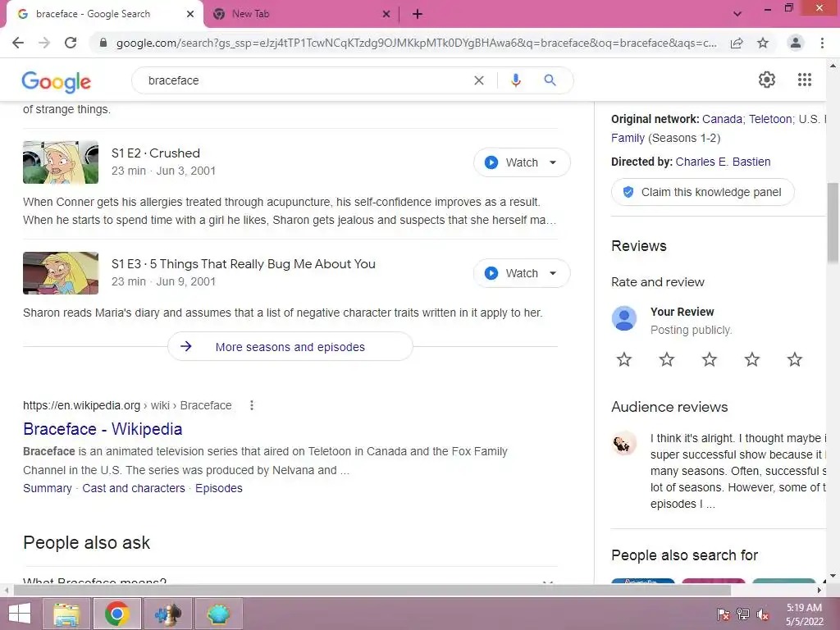Click the vertical page scrollbar thumb

pos(833,222)
